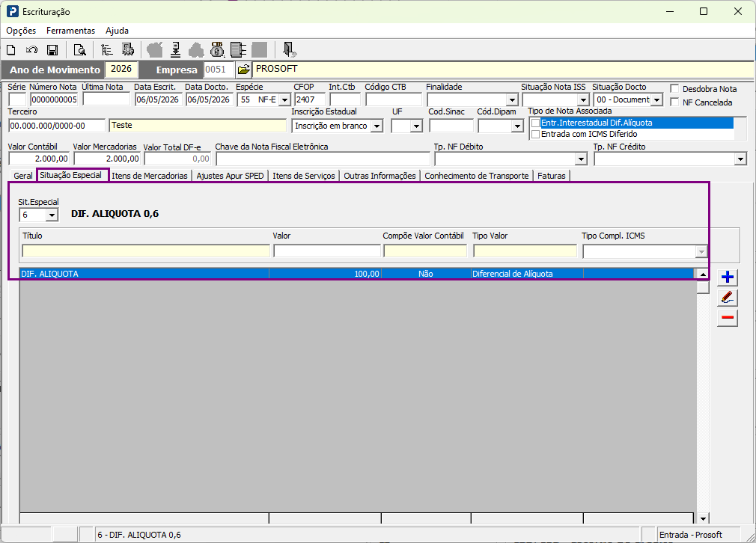
Task: Open the search document magnifier icon
Action: tap(79, 49)
